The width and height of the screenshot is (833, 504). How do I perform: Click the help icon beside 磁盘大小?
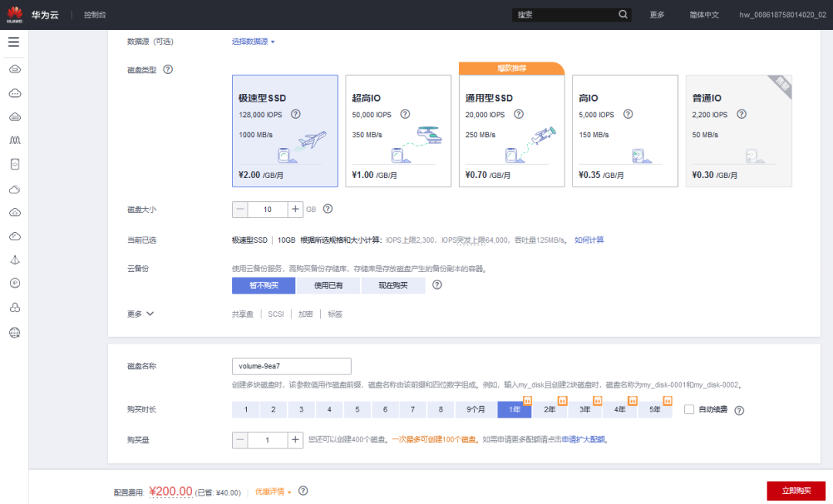tap(327, 209)
